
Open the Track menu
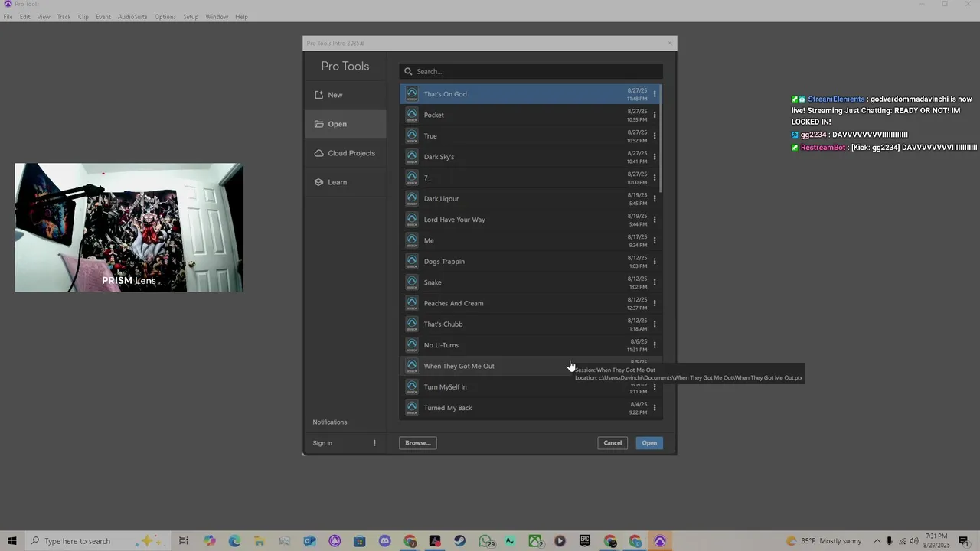click(x=64, y=17)
